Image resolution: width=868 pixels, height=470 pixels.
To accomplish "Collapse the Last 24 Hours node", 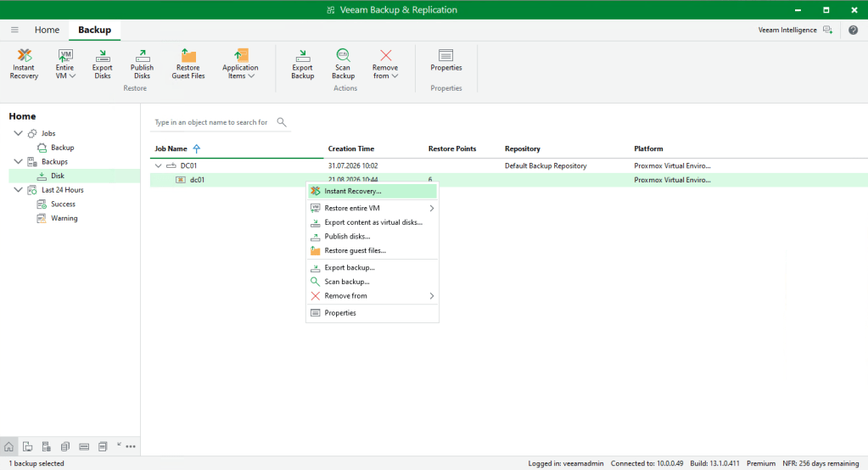I will (x=18, y=190).
